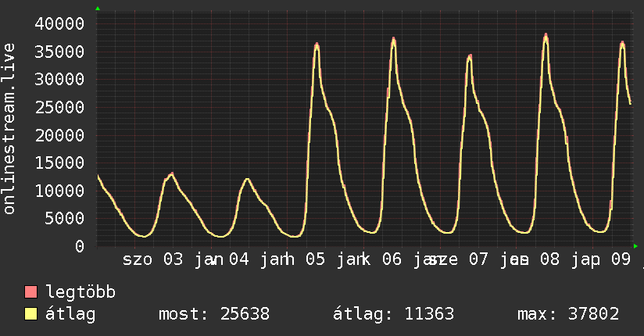Screen dimensions: 644x336
Task: Click the 35000 y-axis label
Action: (x=59, y=52)
